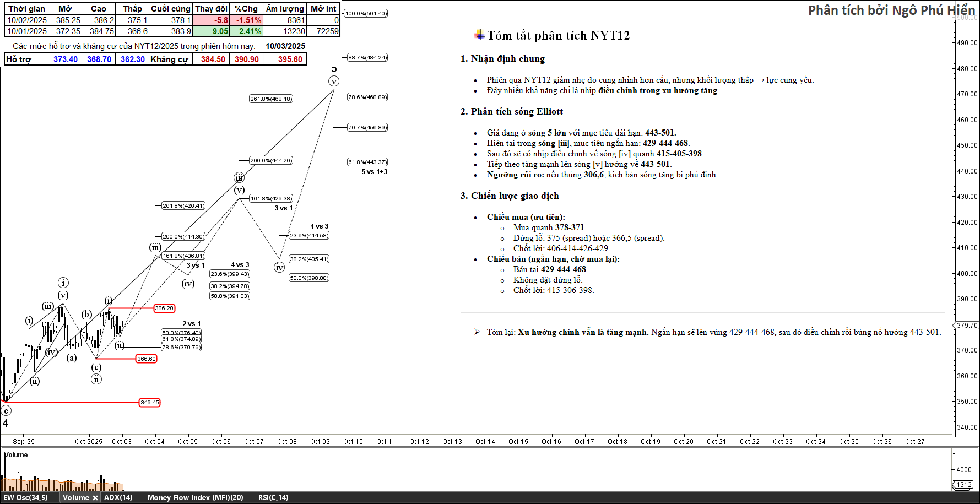Click the 379.70 current price tag on axis
The height and width of the screenshot is (504, 980).
click(x=967, y=326)
